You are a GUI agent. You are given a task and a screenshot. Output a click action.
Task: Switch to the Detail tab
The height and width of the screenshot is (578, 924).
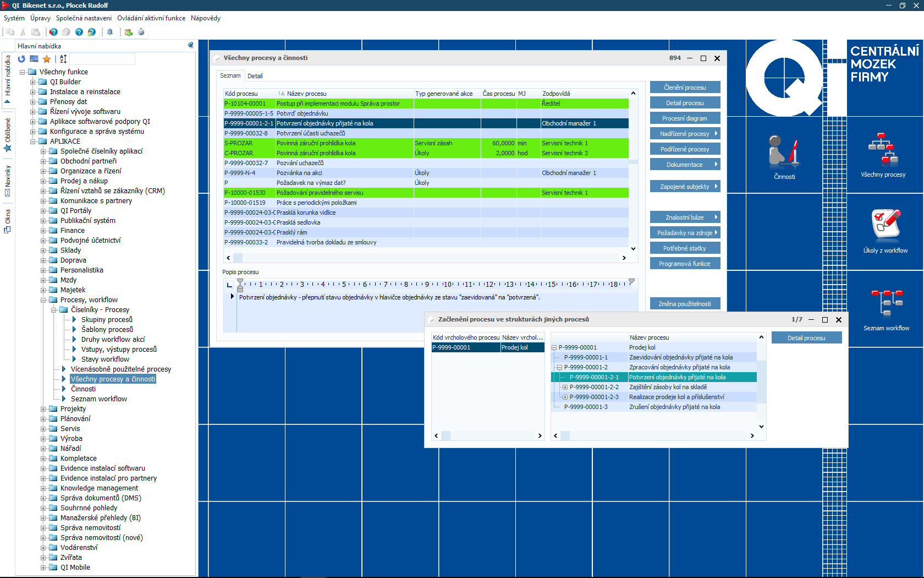pyautogui.click(x=255, y=76)
